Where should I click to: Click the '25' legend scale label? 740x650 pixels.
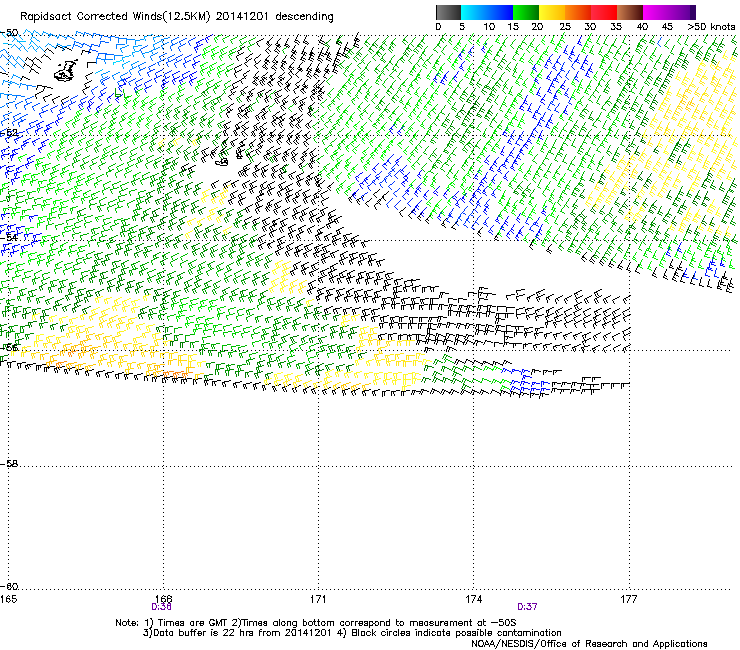coord(565,27)
